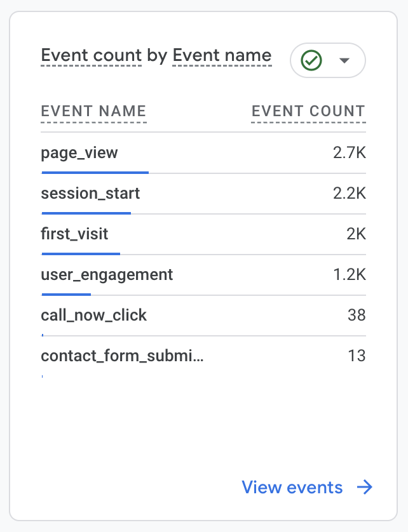408x532 pixels.
Task: Click the Event name dimension in title
Action: point(222,56)
